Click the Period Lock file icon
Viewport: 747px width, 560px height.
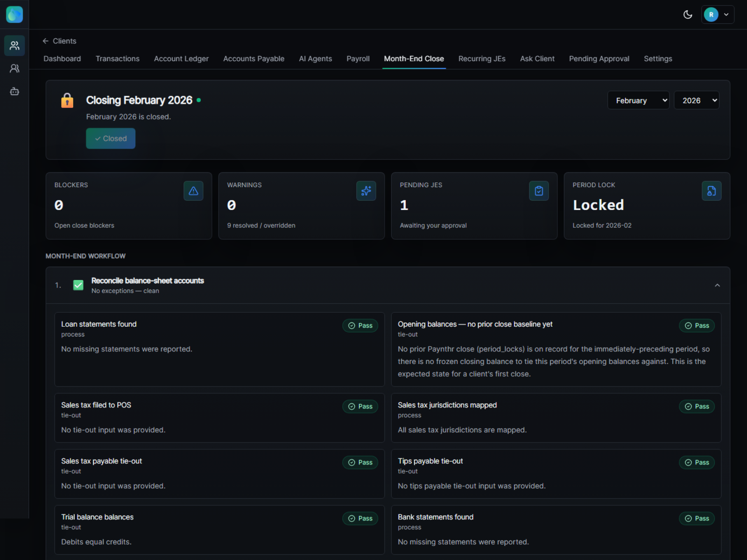pos(712,191)
